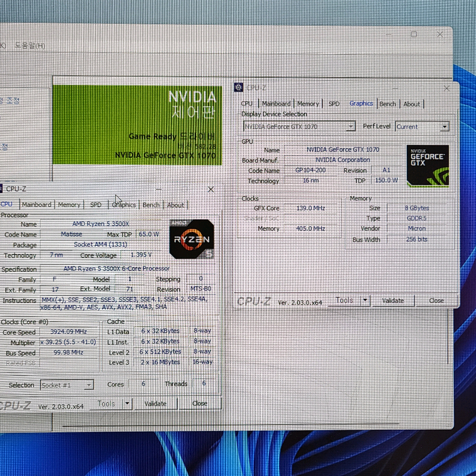Viewport: 476px width, 476px height.
Task: Open Bench tab in Graphics CPU-Z window
Action: (x=388, y=104)
